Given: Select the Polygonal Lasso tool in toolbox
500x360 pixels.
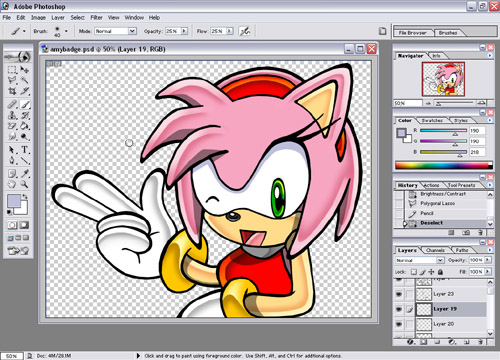Looking at the screenshot, I should [12, 80].
